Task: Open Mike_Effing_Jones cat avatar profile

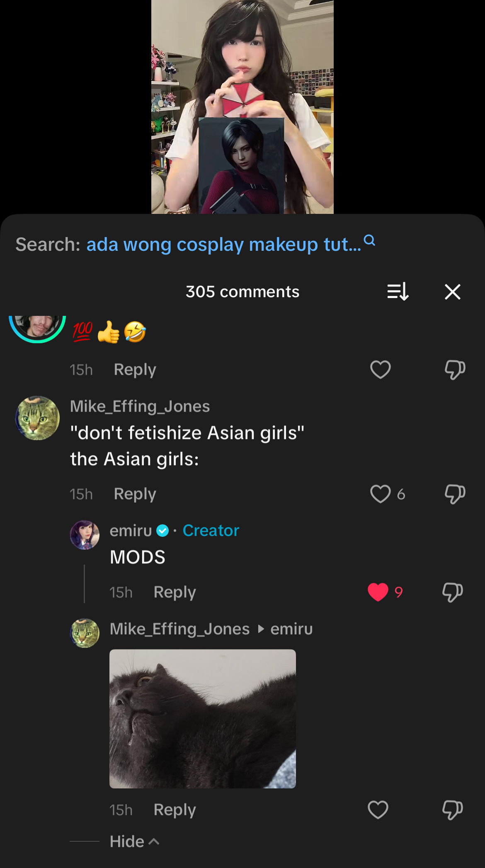Action: (37, 418)
